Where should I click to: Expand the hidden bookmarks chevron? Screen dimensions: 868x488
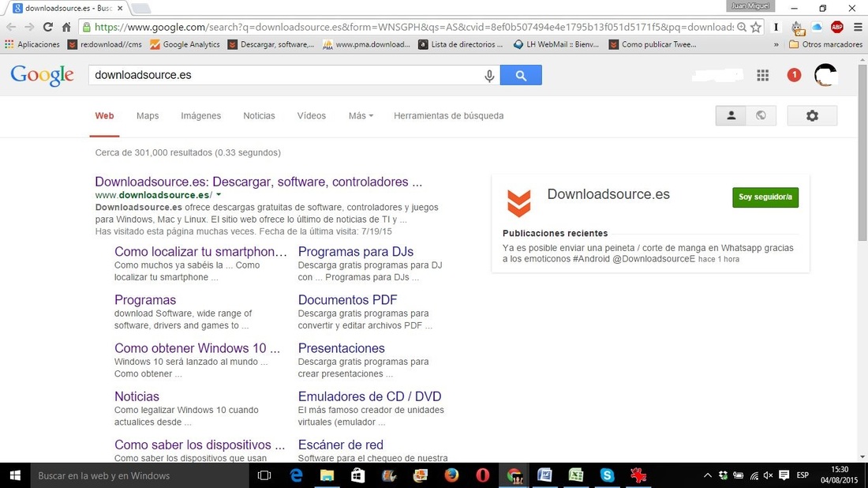[x=776, y=44]
